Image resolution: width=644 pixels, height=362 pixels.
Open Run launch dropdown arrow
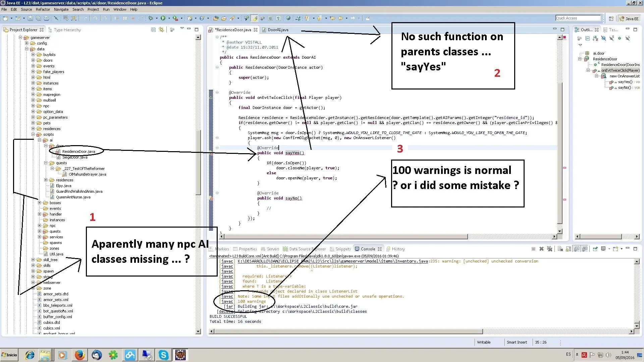(169, 18)
